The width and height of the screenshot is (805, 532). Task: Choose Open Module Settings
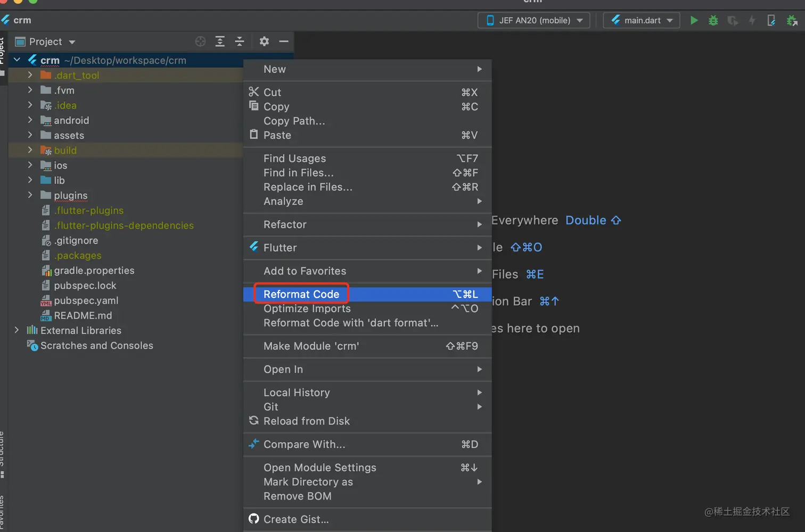pyautogui.click(x=367, y=468)
